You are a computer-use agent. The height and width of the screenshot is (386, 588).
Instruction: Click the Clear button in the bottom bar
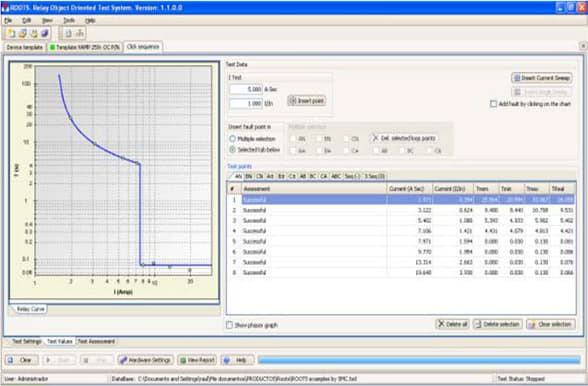point(22,360)
